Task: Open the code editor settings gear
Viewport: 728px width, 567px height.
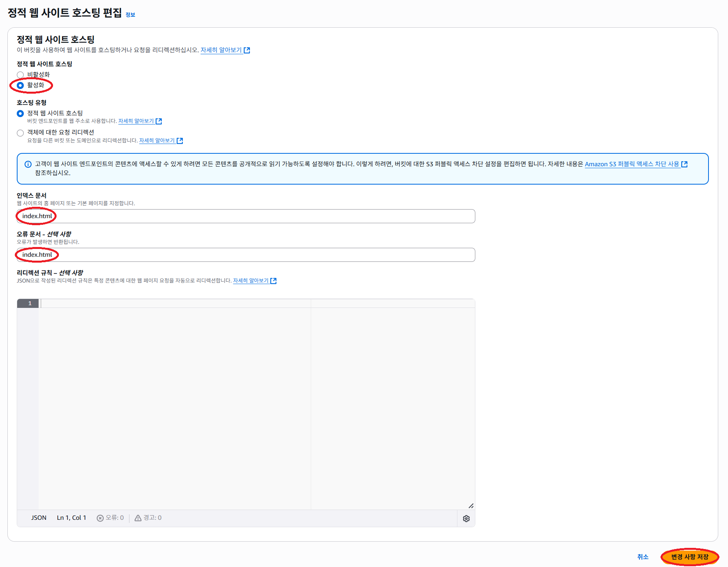Action: point(466,519)
